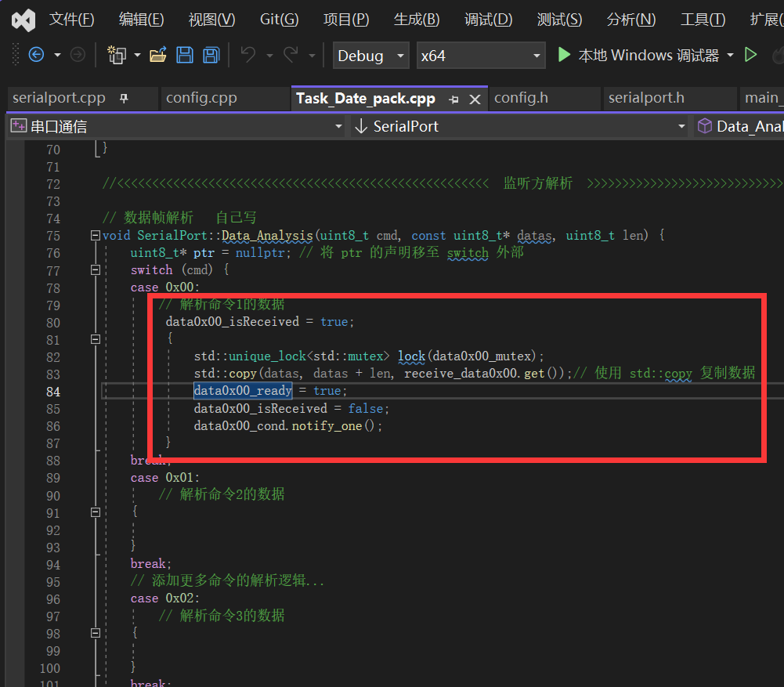Undo the last edit

(248, 54)
